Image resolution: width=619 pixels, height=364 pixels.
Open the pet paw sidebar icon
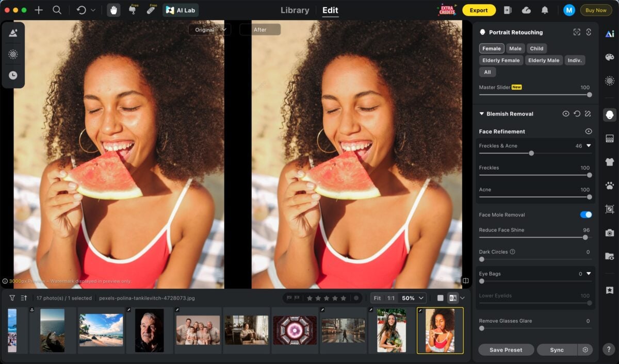pos(610,185)
